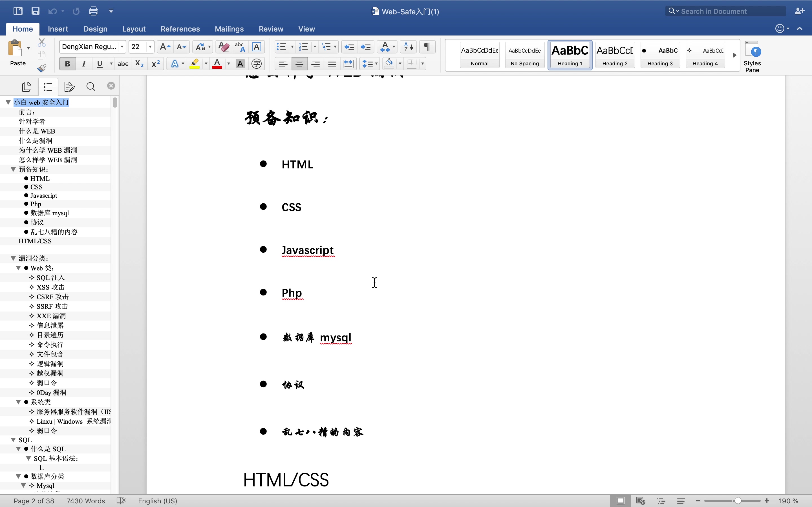The height and width of the screenshot is (507, 812).
Task: Apply text highlight color
Action: (x=195, y=63)
